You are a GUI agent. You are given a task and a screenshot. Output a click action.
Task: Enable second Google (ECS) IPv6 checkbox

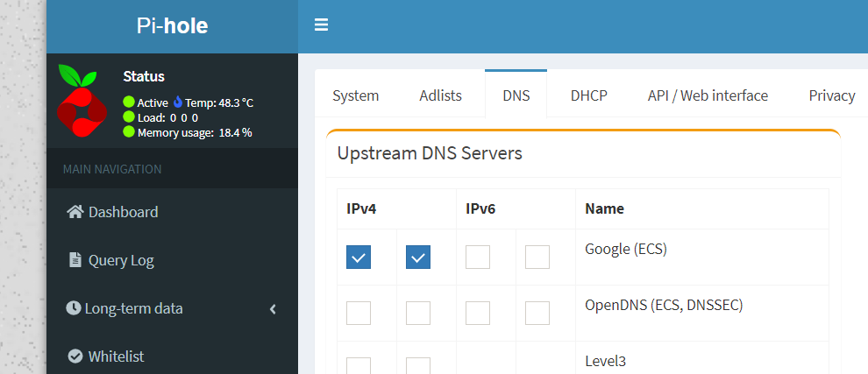tap(537, 258)
